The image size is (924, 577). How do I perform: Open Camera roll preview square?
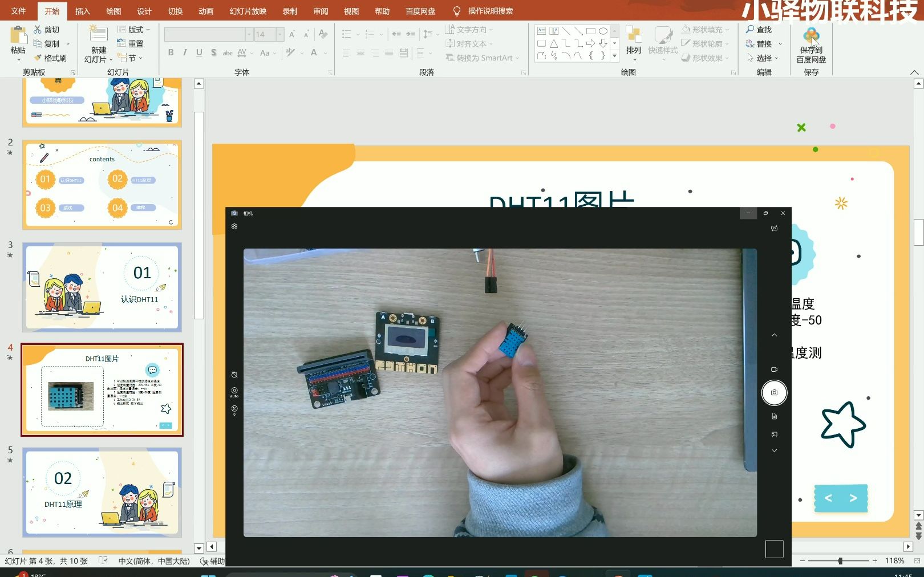point(774,549)
